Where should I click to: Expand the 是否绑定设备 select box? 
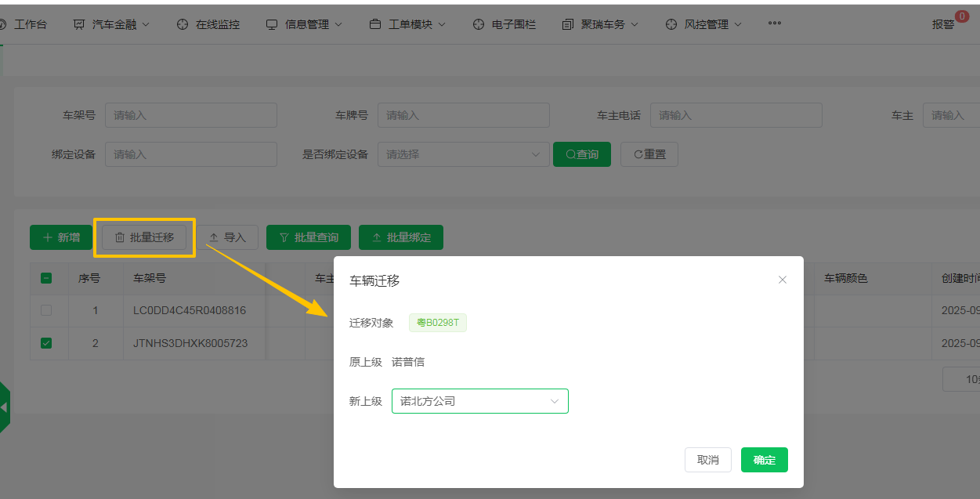463,154
